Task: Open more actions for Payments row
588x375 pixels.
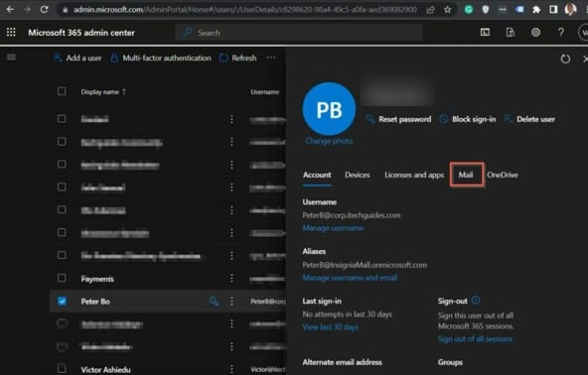Action: click(231, 279)
